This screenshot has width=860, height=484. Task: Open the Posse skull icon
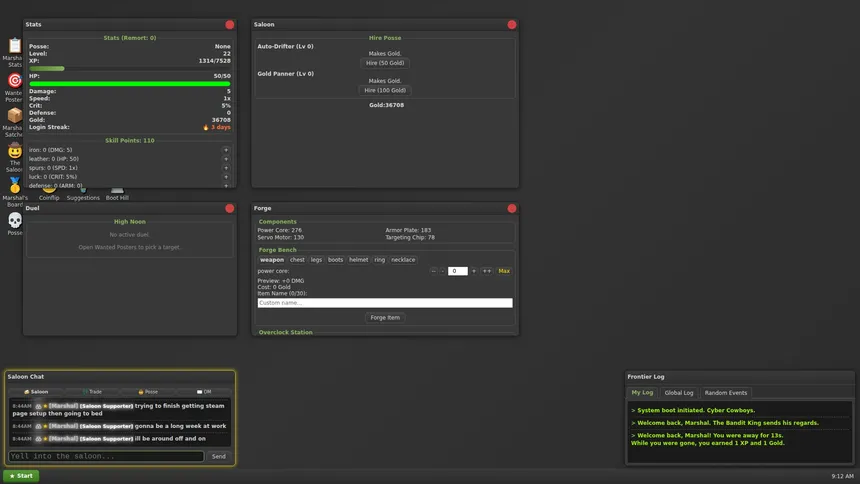pyautogui.click(x=15, y=221)
